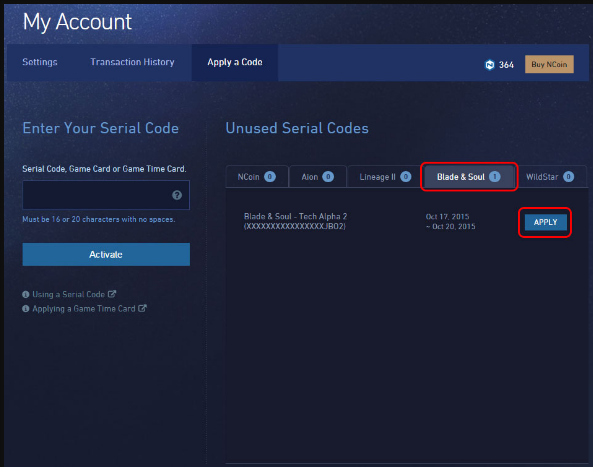Click external-link icon after Applying a Game Time Card
Image resolution: width=593 pixels, height=467 pixels.
point(142,308)
